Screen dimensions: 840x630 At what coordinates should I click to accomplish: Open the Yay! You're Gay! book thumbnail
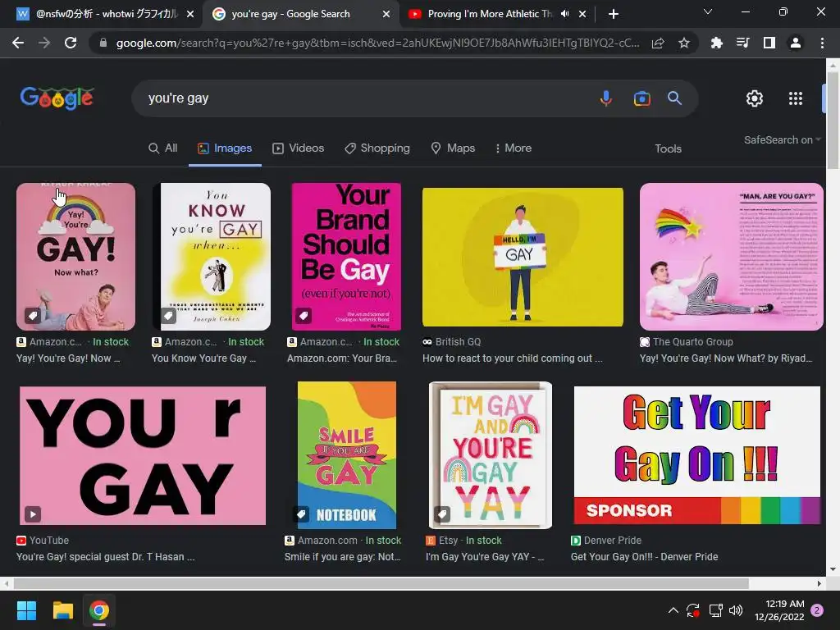(75, 257)
